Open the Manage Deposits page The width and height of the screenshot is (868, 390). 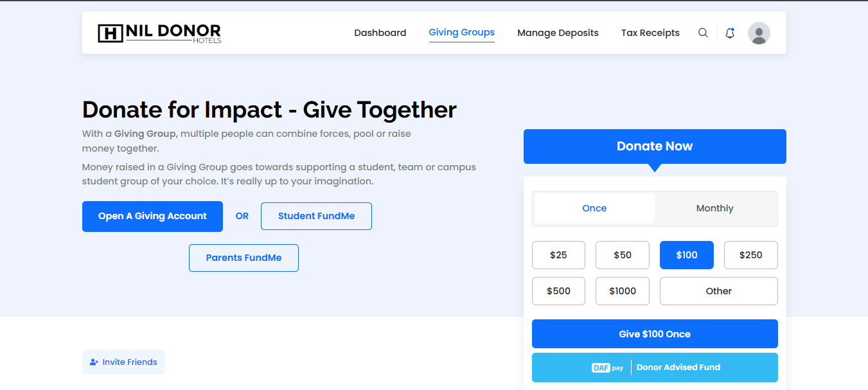pos(558,33)
